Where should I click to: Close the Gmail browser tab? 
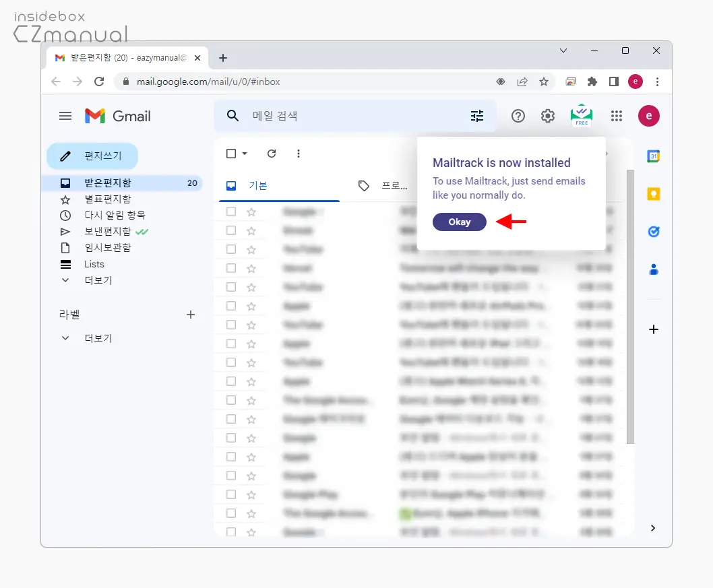tap(197, 58)
